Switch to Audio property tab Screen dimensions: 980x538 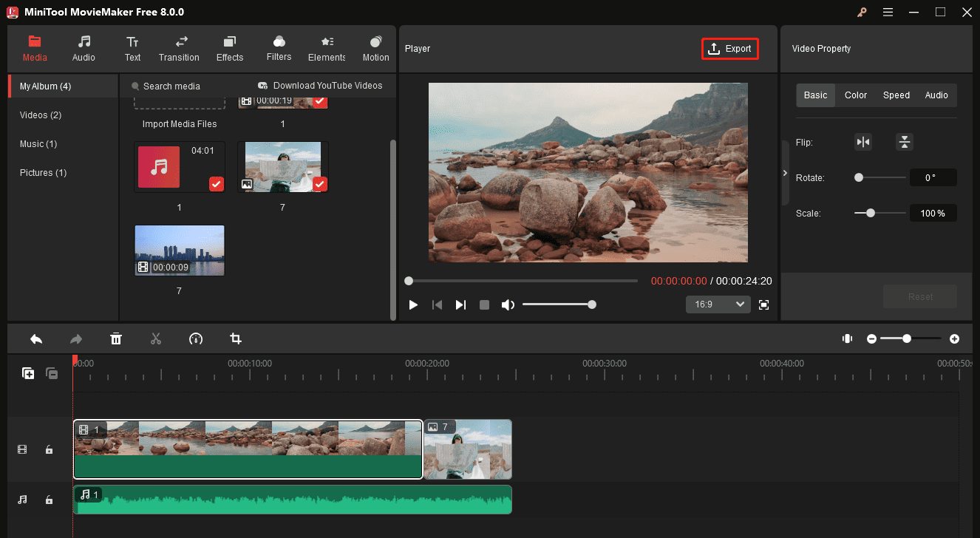coord(936,95)
